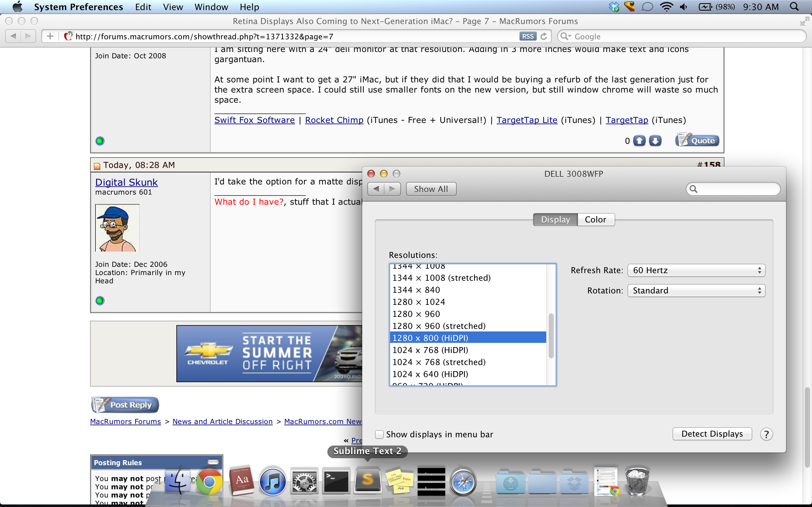Collapse the Posting Rules box toggle

click(213, 462)
